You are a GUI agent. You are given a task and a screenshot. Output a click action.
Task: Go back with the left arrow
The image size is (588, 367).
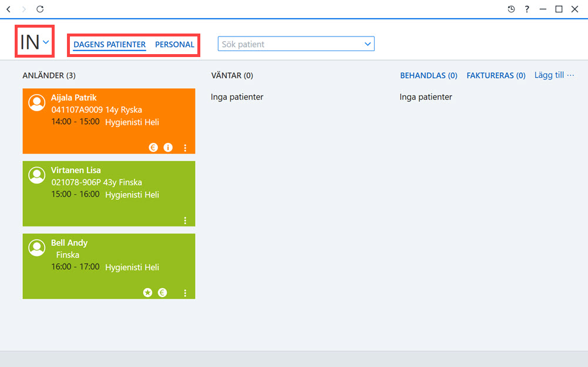click(9, 9)
